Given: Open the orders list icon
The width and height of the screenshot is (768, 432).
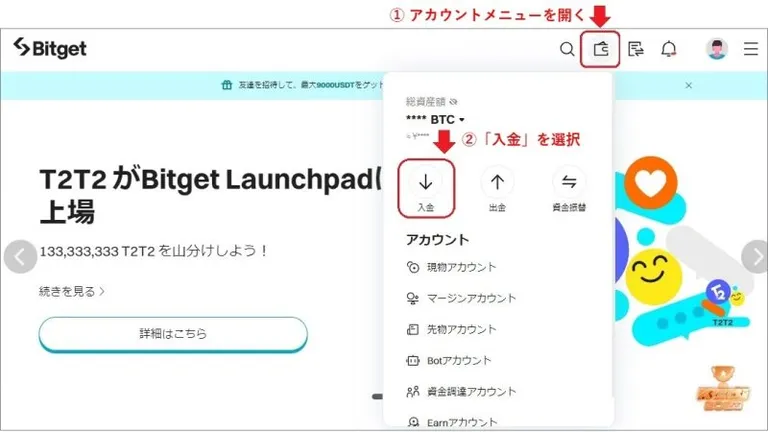Looking at the screenshot, I should point(635,49).
